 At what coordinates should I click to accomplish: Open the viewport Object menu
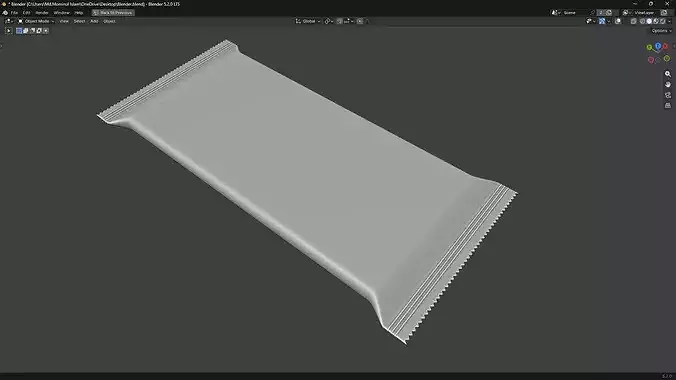point(109,21)
